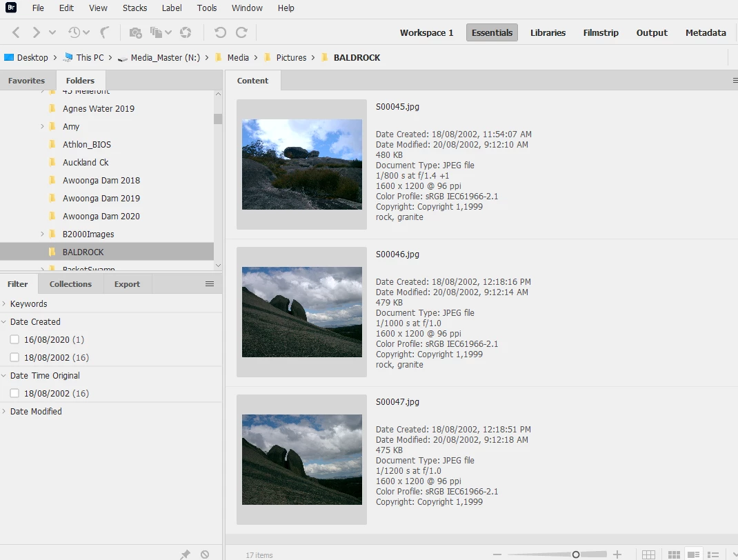Switch to the Libraries workspace

click(548, 32)
